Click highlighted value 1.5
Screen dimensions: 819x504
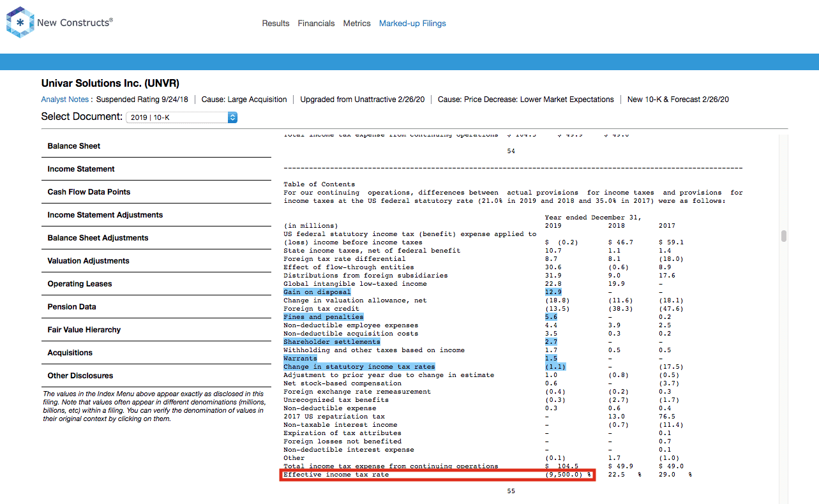tap(552, 359)
